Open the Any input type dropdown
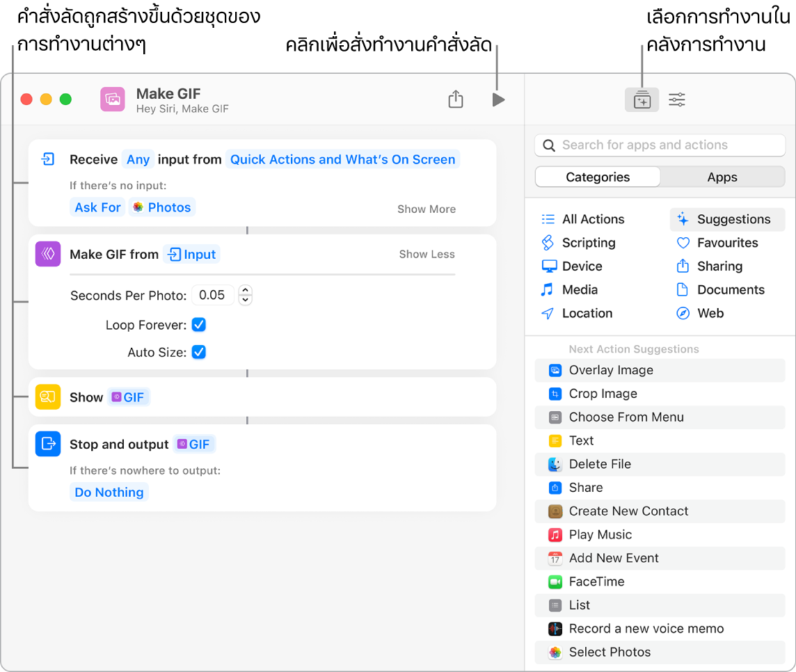 click(x=138, y=159)
